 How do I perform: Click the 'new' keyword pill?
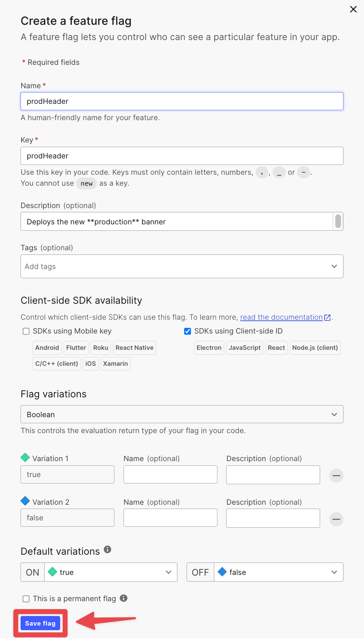(x=87, y=183)
